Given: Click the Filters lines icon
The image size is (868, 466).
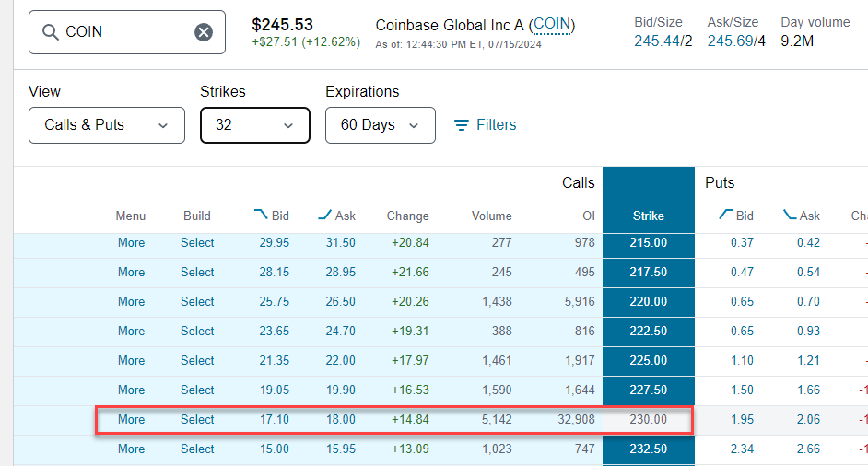Looking at the screenshot, I should pyautogui.click(x=461, y=125).
